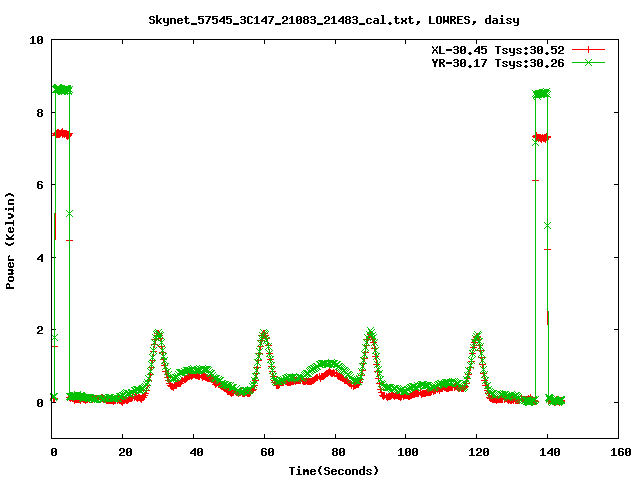Click the y-axis tick label 4
The height and width of the screenshot is (480, 640).
click(x=40, y=258)
